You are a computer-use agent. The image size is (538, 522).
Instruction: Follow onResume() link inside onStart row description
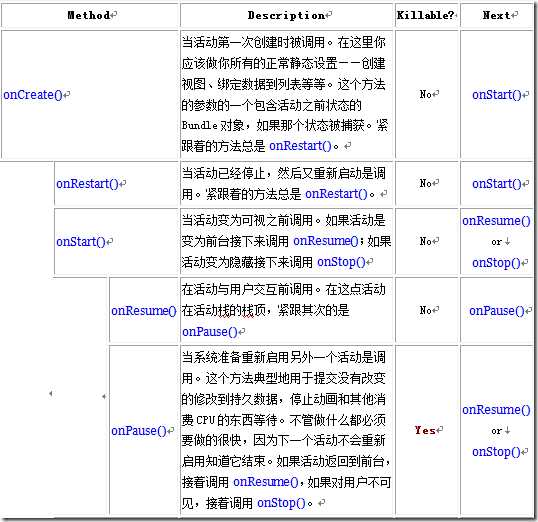(326, 241)
